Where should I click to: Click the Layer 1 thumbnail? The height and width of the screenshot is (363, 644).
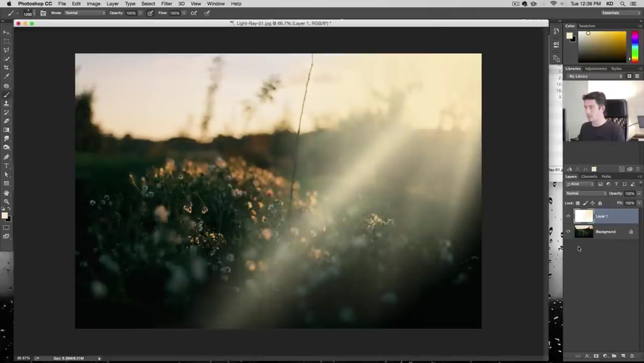coord(584,216)
